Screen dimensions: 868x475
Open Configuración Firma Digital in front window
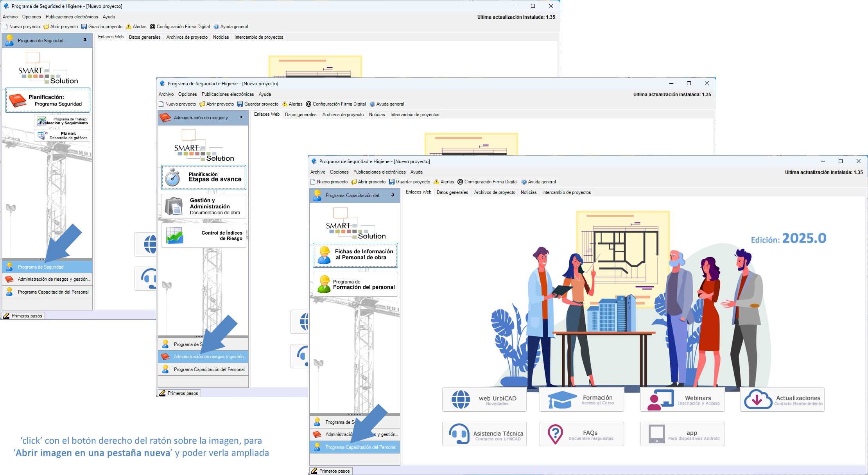(x=488, y=182)
